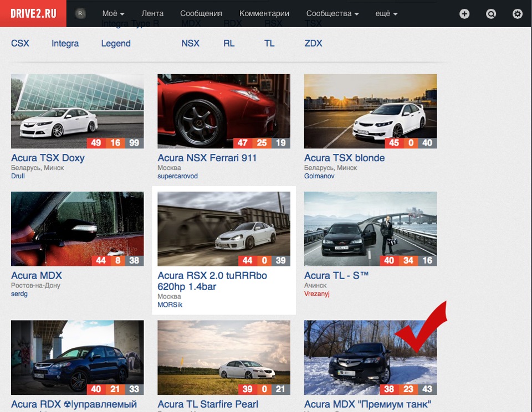Screen dimensions: 532x412
Task: Open user profile Drull
Action: pos(18,176)
